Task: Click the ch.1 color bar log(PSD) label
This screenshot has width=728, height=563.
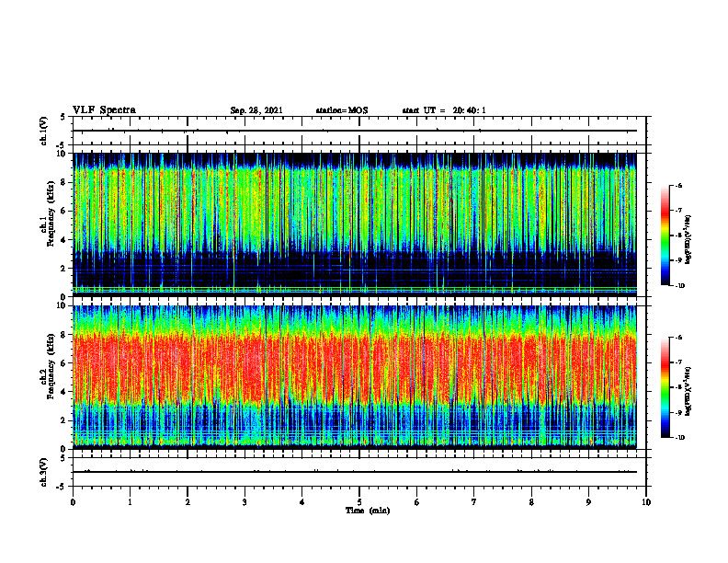Action: tap(688, 240)
